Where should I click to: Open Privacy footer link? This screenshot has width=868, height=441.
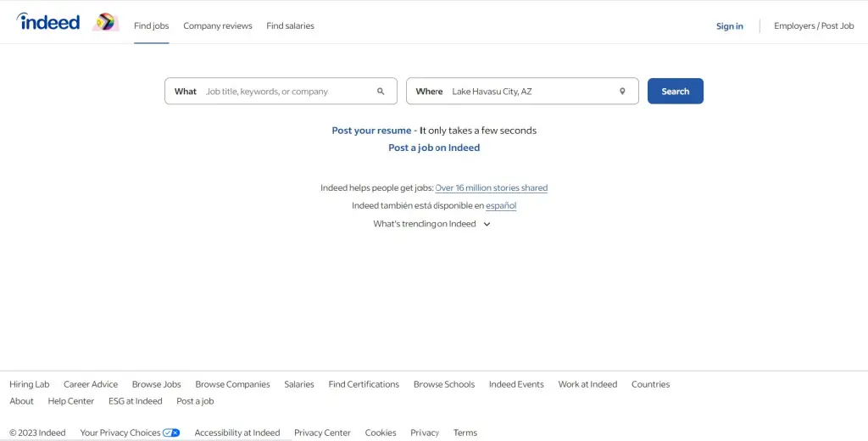[425, 433]
